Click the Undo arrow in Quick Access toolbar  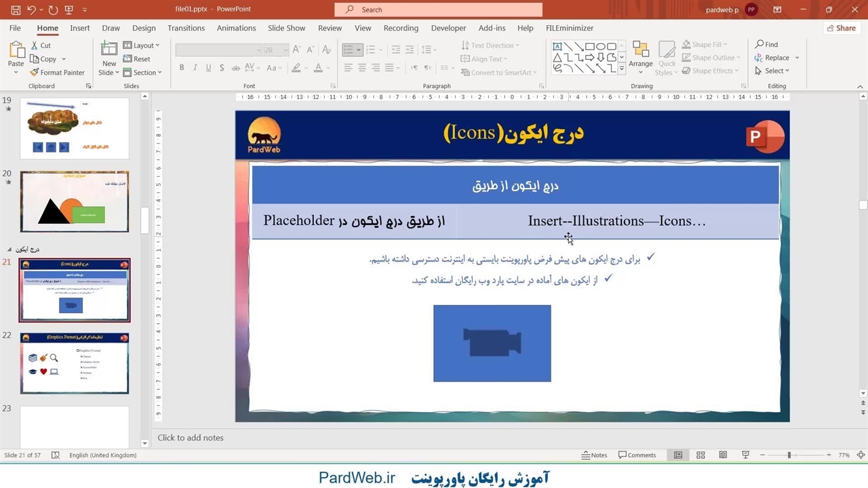coord(31,10)
